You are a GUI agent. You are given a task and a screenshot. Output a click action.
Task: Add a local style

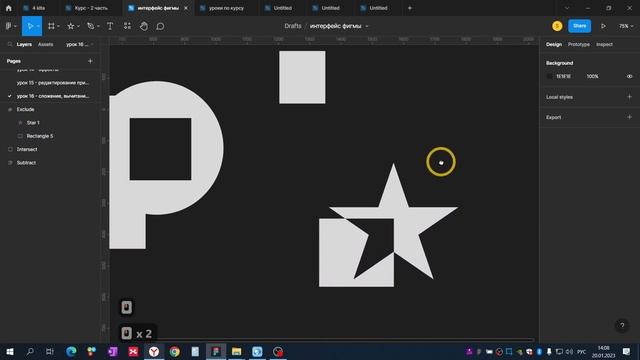(629, 97)
